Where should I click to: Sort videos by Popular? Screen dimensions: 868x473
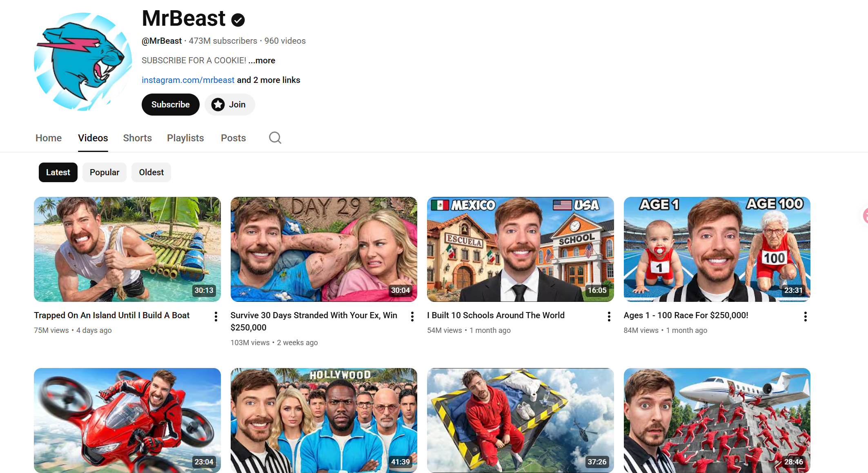(x=105, y=172)
